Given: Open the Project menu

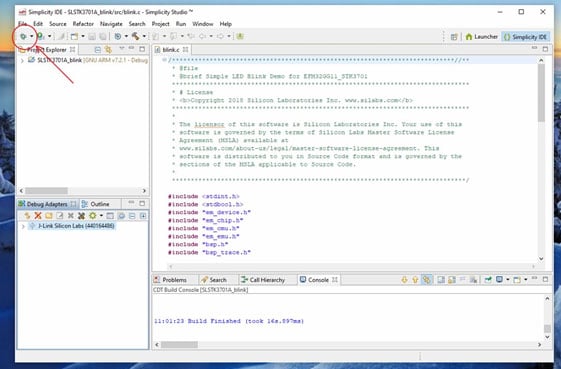Looking at the screenshot, I should (160, 24).
